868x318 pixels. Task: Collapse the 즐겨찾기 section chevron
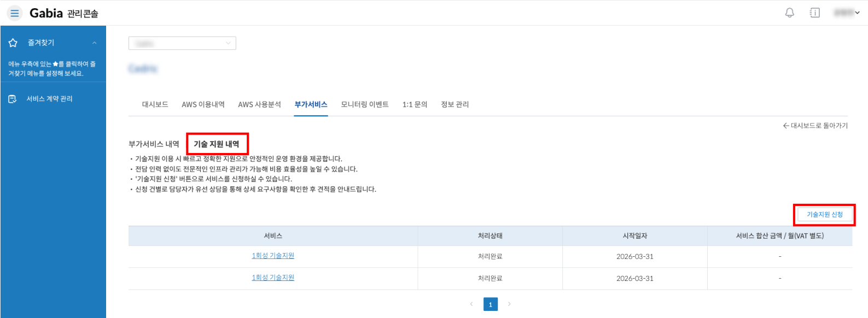point(95,43)
